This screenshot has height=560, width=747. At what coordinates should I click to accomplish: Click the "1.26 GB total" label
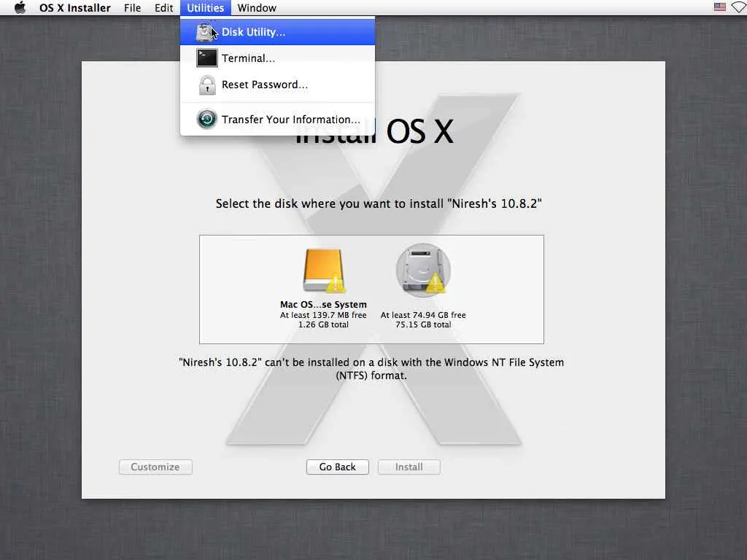click(x=323, y=324)
